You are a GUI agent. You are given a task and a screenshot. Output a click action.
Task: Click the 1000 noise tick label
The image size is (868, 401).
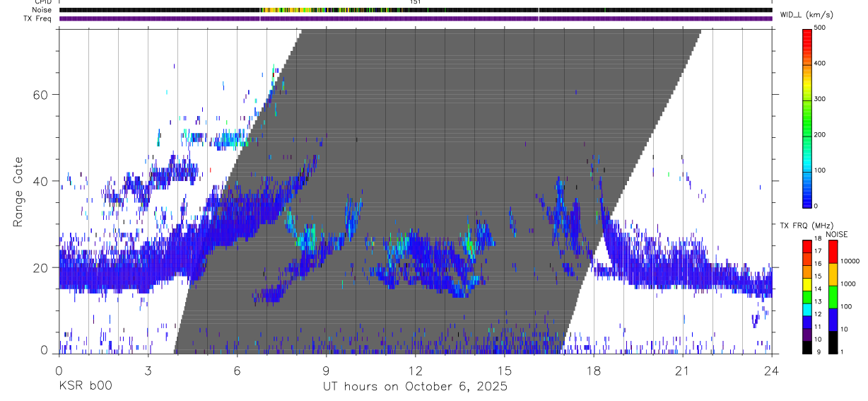point(848,284)
